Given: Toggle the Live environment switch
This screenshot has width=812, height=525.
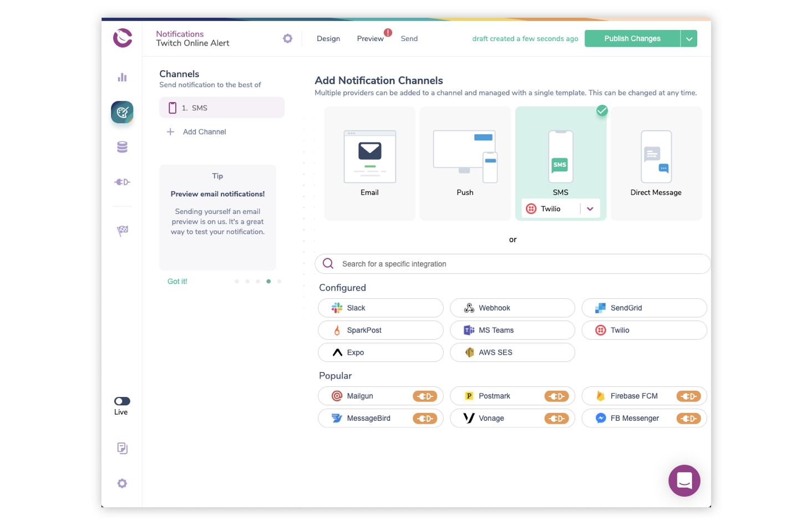Looking at the screenshot, I should pos(122,401).
